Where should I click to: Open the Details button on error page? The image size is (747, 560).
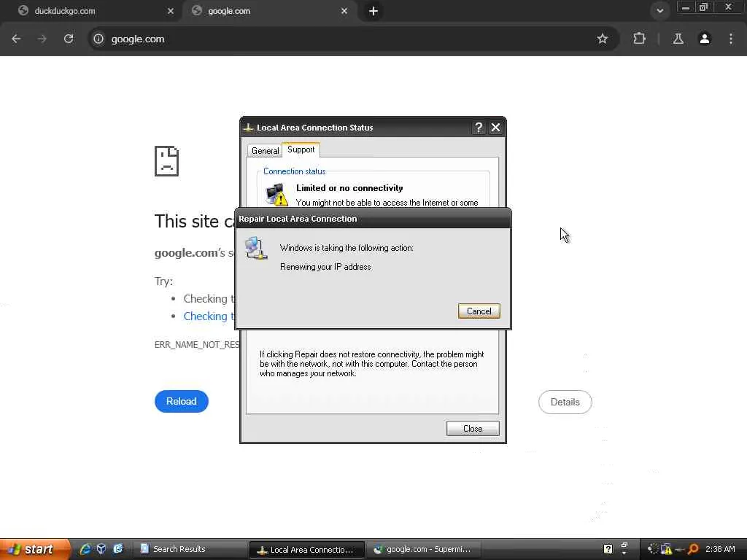pos(565,402)
